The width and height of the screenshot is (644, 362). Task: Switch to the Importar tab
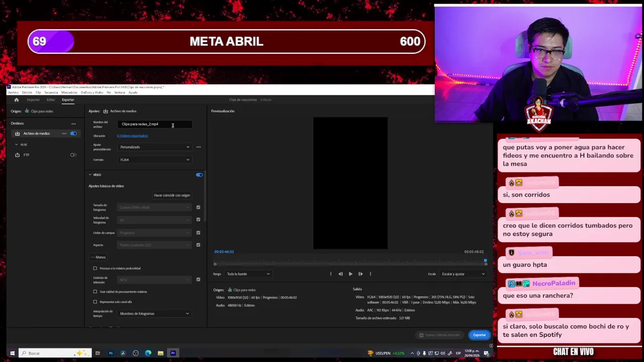33,100
